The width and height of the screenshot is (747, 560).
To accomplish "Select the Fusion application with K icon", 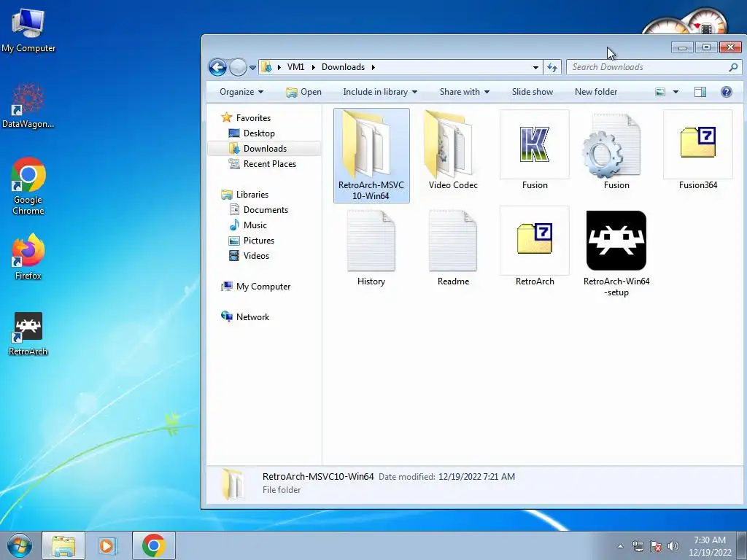I will click(535, 150).
